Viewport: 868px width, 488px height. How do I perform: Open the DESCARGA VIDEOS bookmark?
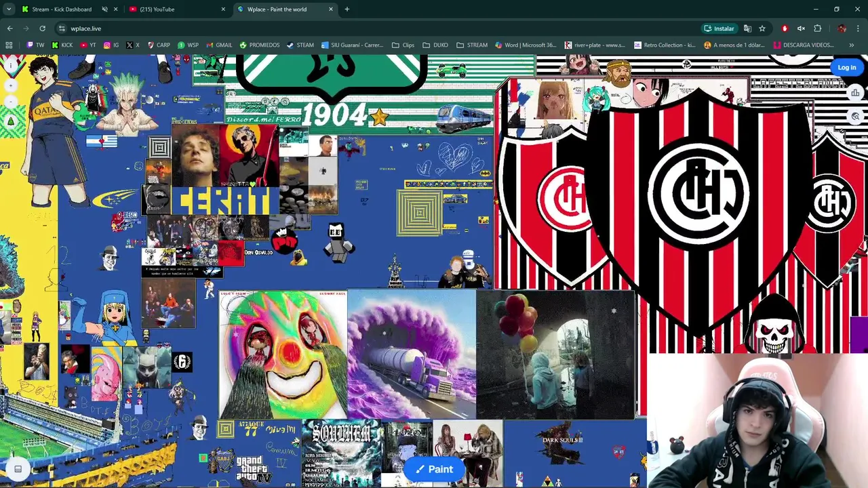[x=804, y=45]
